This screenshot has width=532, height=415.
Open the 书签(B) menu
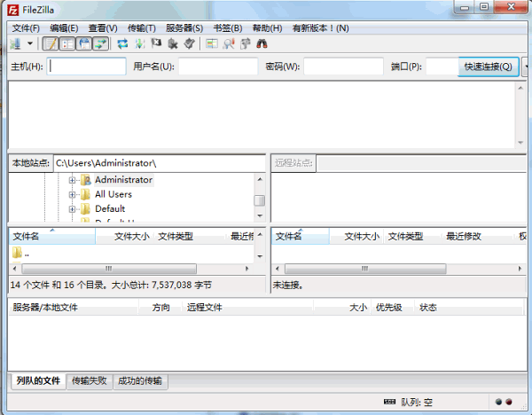[228, 28]
